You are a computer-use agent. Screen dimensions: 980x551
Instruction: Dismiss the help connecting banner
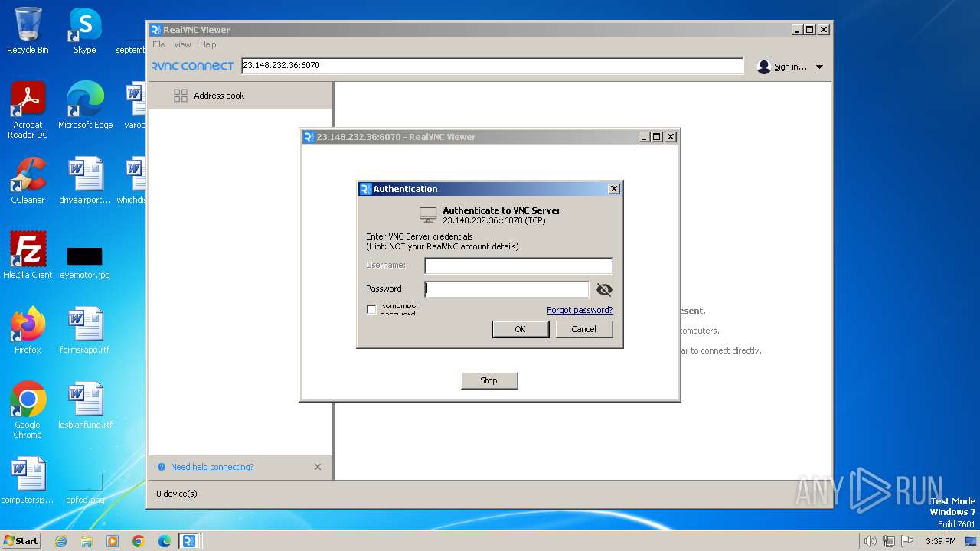tap(318, 467)
